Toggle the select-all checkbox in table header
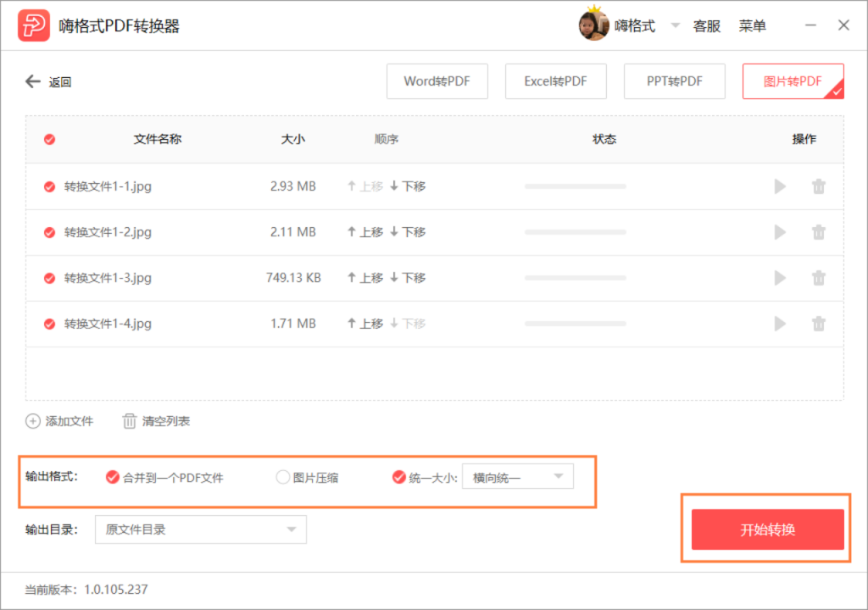The image size is (868, 610). [50, 140]
